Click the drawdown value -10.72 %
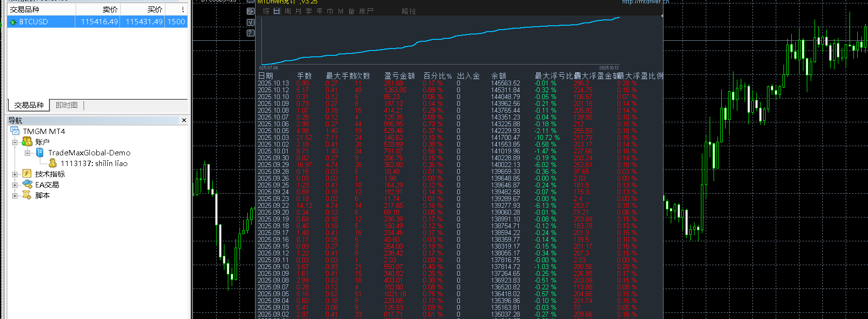868x319 pixels. click(x=547, y=137)
